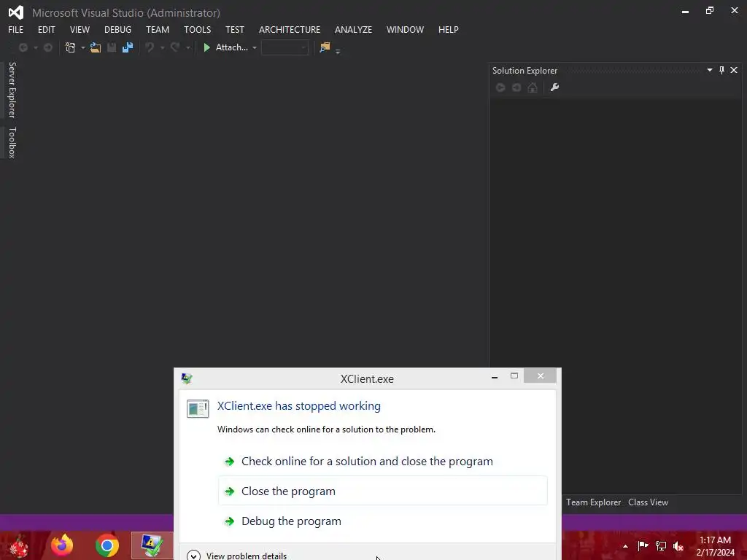Close the Solution Explorer panel

coord(734,70)
